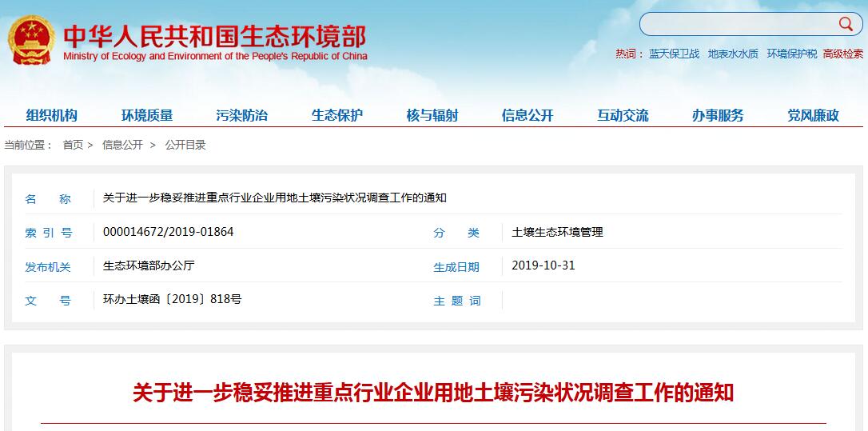Click the 高级检索 advanced search link
The height and width of the screenshot is (431, 868).
(x=843, y=54)
